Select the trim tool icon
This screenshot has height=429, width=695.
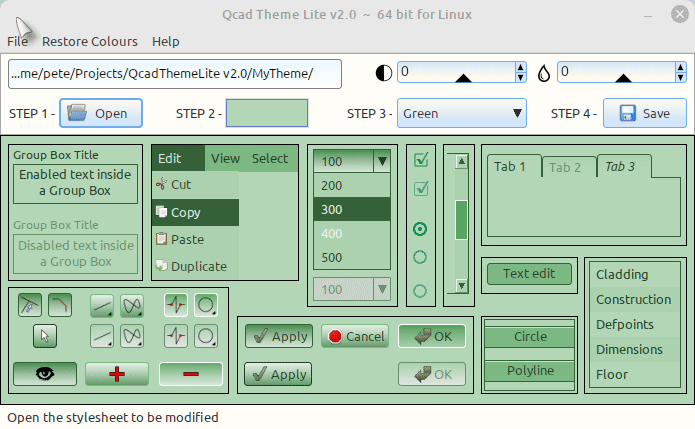pyautogui.click(x=30, y=304)
